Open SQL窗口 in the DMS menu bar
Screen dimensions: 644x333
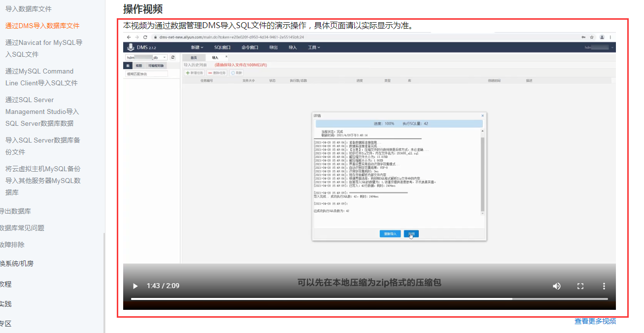click(223, 47)
